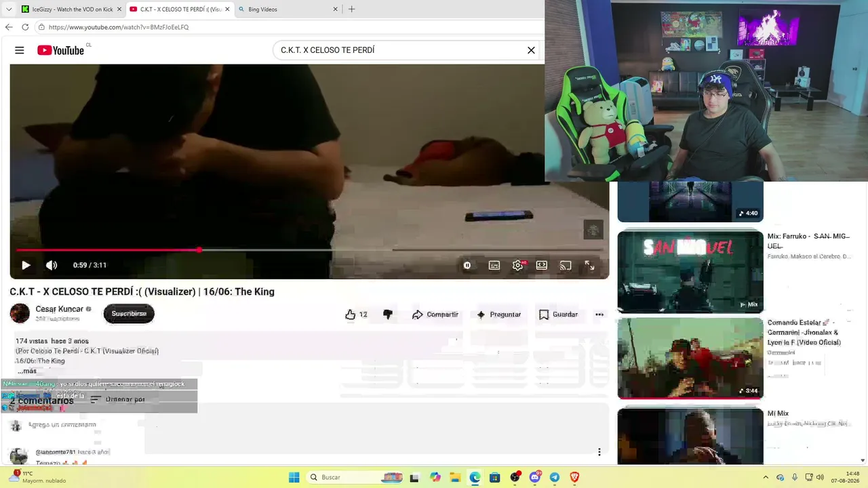Image resolution: width=868 pixels, height=488 pixels.
Task: Play the paused video
Action: (26, 265)
